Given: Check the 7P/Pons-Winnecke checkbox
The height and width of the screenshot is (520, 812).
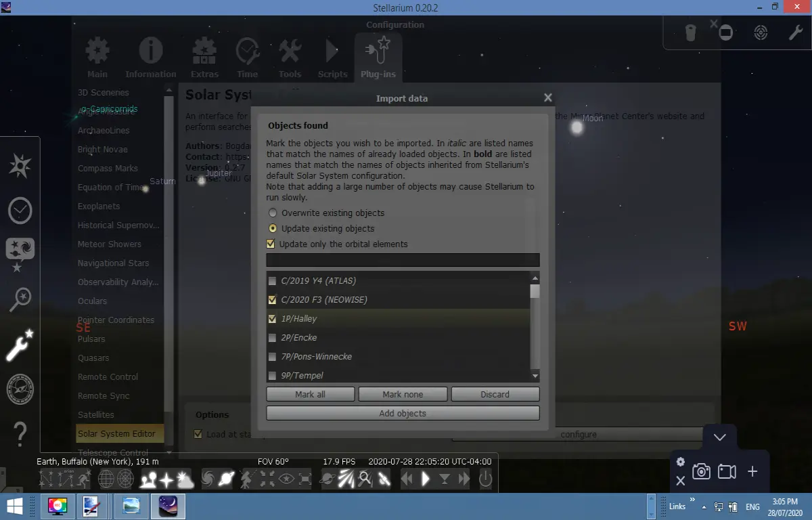Looking at the screenshot, I should (272, 356).
